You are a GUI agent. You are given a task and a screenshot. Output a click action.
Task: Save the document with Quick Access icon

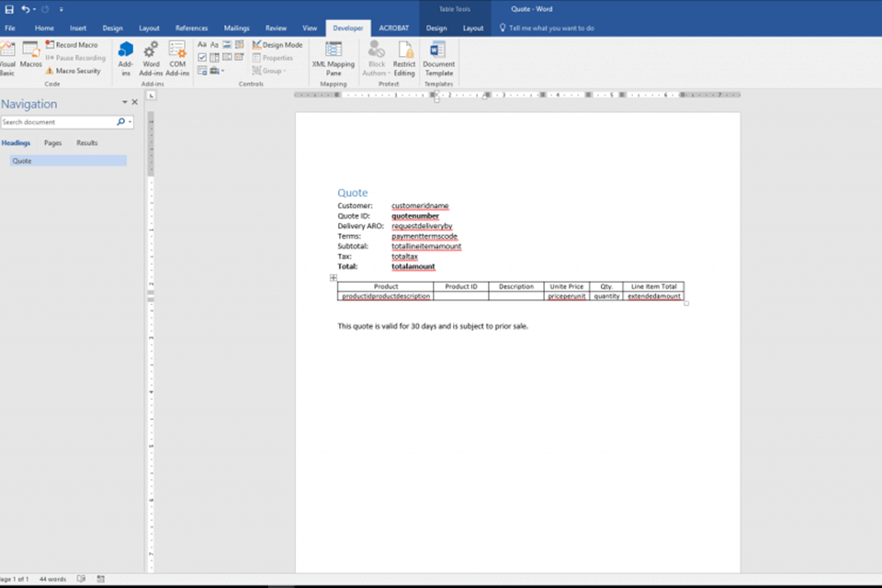[x=9, y=9]
